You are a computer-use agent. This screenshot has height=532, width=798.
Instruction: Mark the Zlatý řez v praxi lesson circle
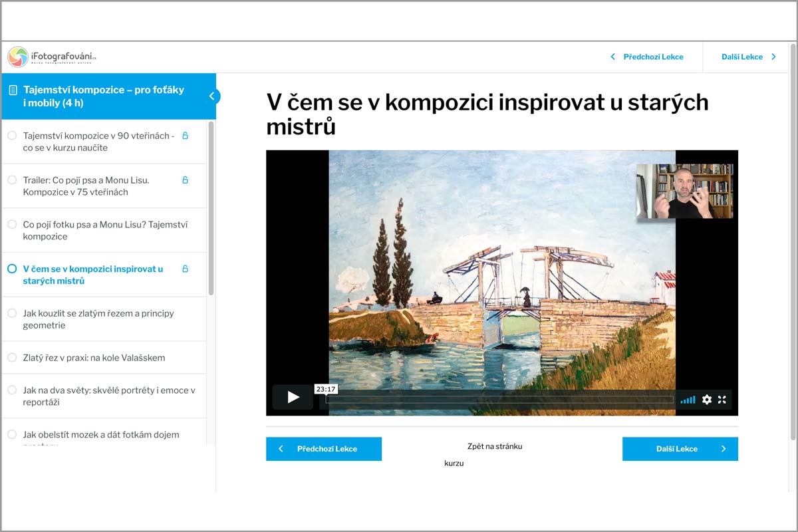[x=12, y=358]
